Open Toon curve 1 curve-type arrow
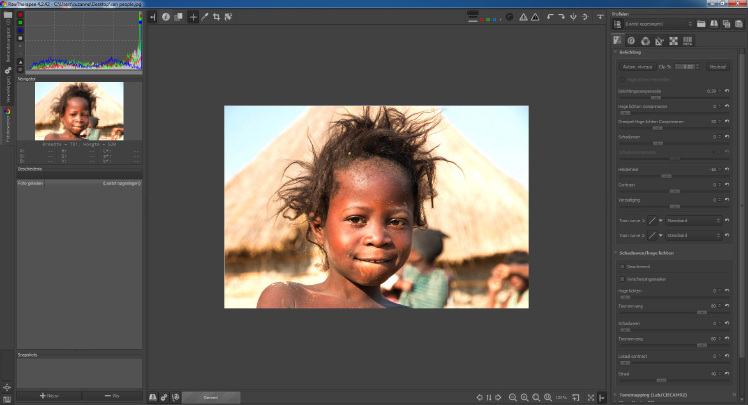Screen dimensions: 748x405 coord(661,221)
